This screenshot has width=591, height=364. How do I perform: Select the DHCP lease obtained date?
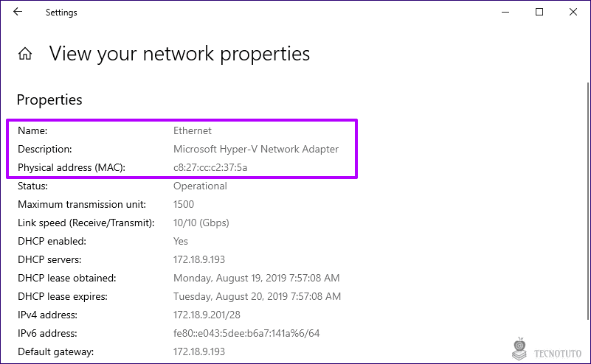pyautogui.click(x=256, y=278)
